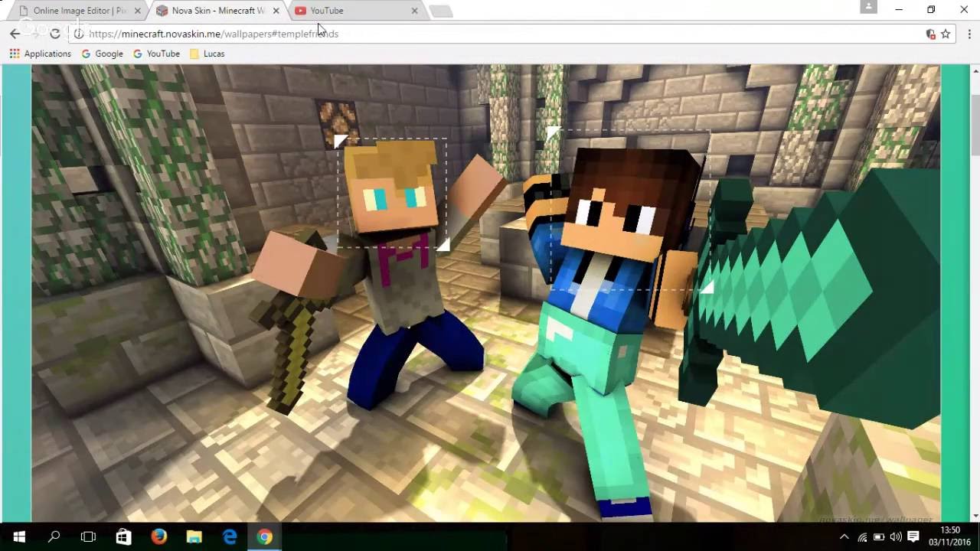This screenshot has width=980, height=551.
Task: Launch Firefox from the taskbar
Action: 158,536
